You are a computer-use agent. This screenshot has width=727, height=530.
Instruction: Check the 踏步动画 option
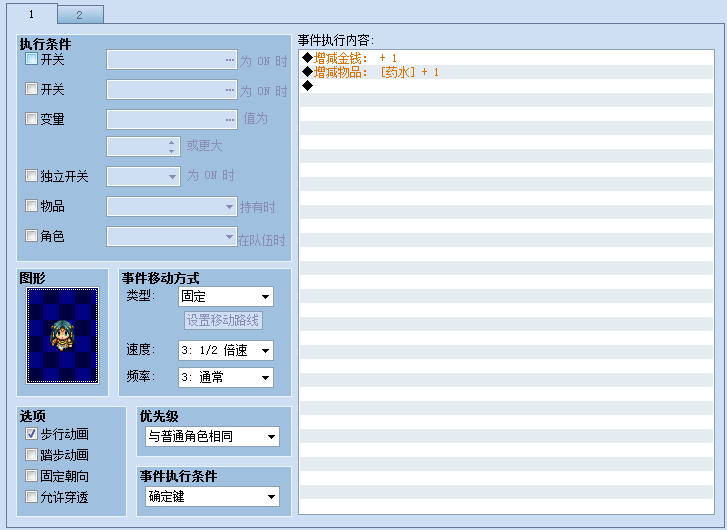(x=31, y=454)
